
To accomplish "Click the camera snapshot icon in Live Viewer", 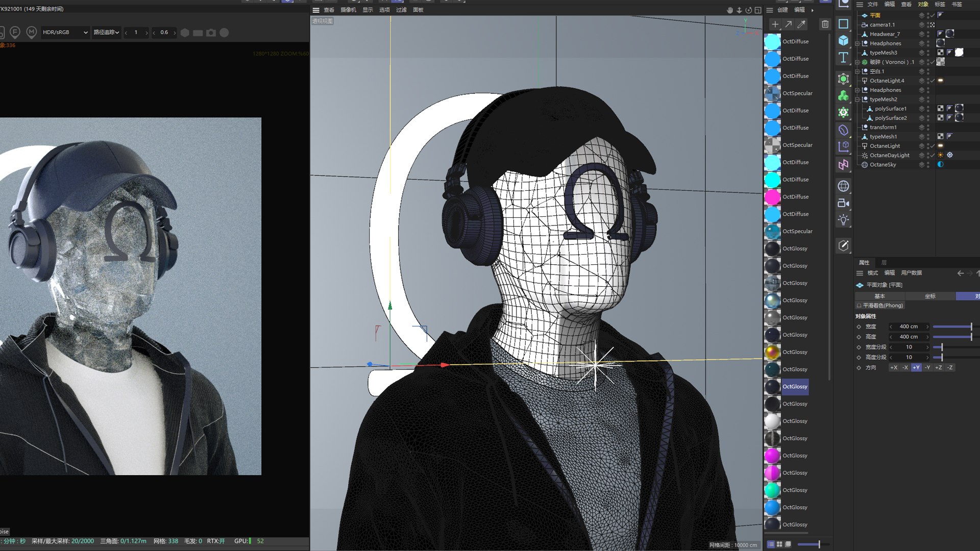I will 211,33.
